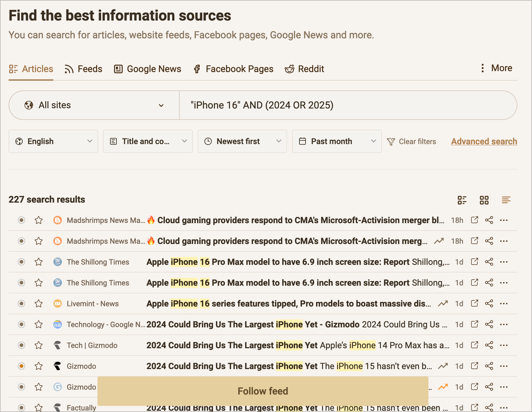
Task: Open share options for first Madshrimps article
Action: (489, 220)
